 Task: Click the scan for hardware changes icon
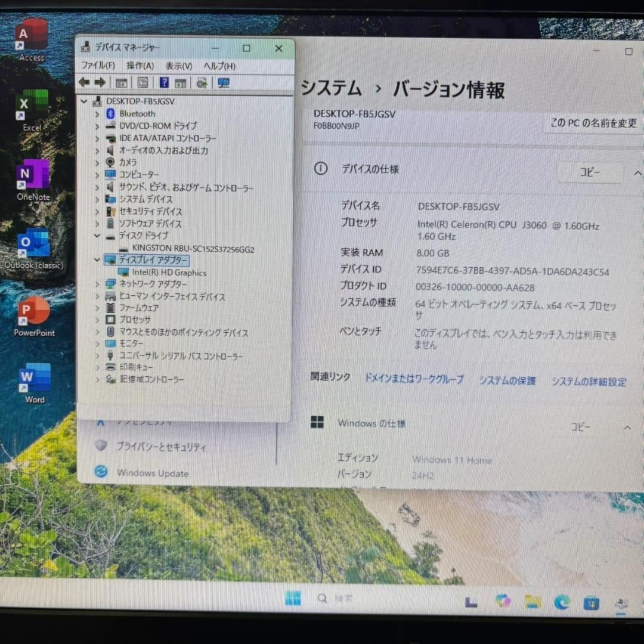tap(224, 83)
